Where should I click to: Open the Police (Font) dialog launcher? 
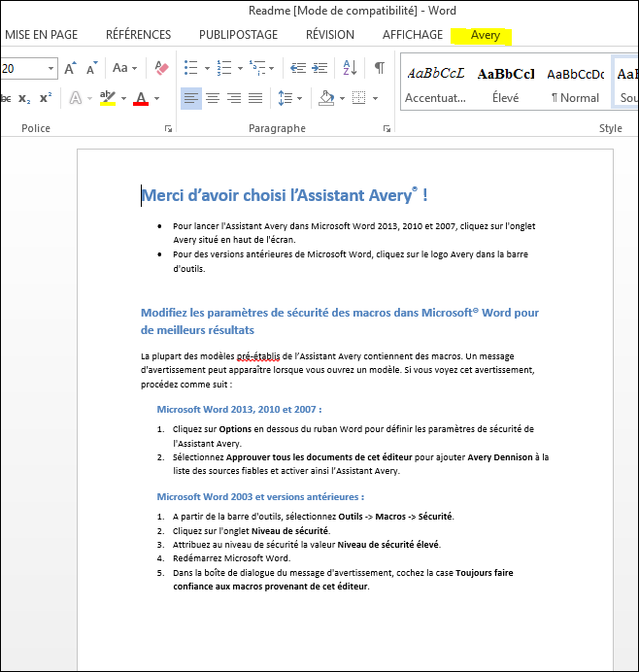point(168,128)
